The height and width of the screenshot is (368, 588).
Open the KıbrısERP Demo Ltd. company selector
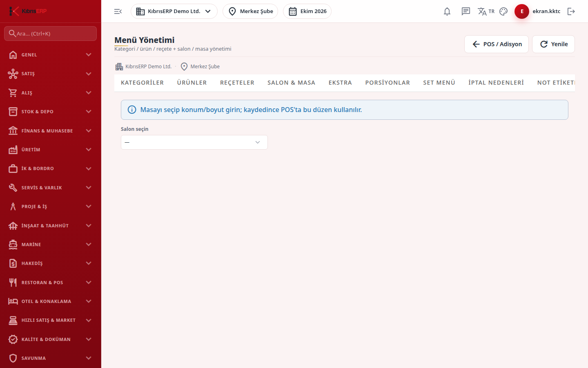click(174, 11)
